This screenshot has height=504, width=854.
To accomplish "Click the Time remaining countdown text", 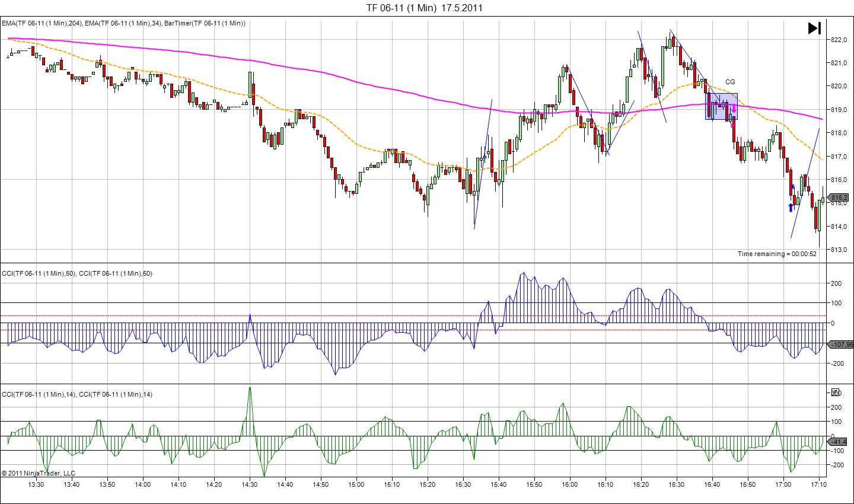I will tap(777, 254).
